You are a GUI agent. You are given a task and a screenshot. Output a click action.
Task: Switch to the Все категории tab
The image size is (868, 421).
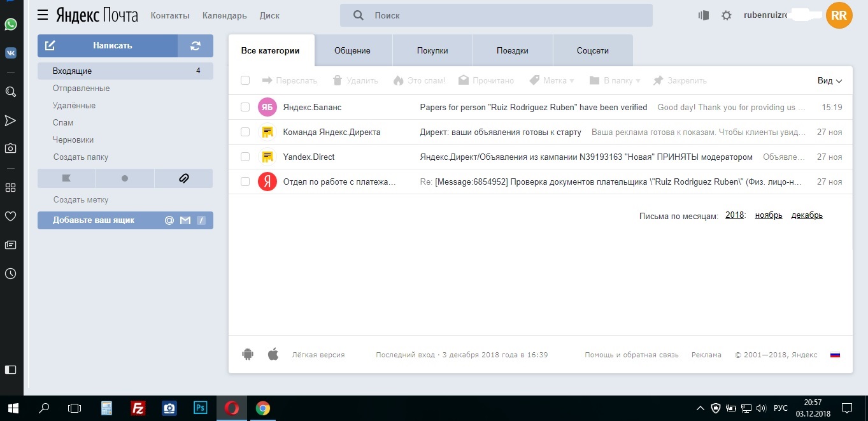coord(271,50)
